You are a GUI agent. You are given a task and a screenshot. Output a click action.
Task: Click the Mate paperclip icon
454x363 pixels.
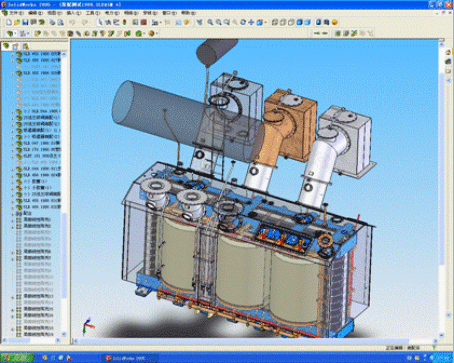pos(78,33)
